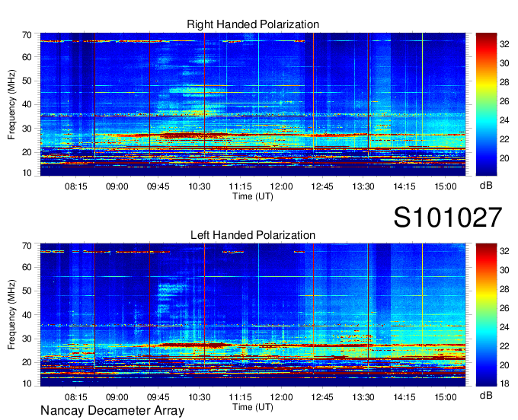Click the 'dB' unit label under top colorbar

(486, 186)
